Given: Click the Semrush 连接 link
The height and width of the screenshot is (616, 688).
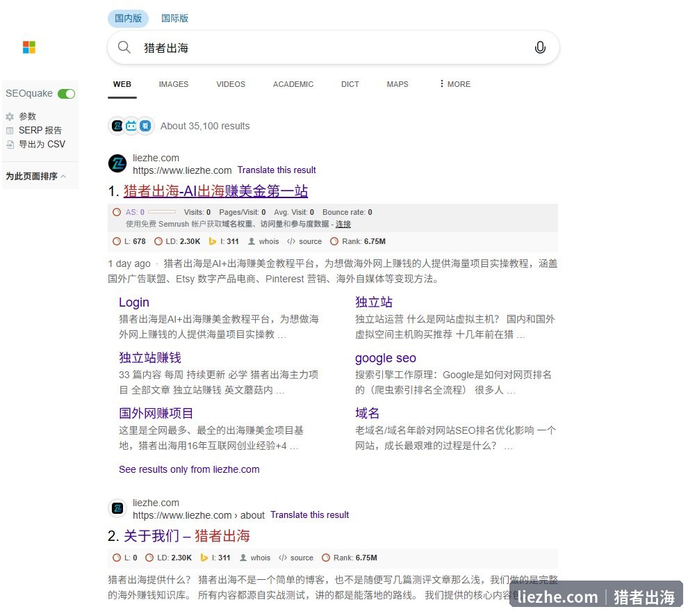Looking at the screenshot, I should pos(343,224).
